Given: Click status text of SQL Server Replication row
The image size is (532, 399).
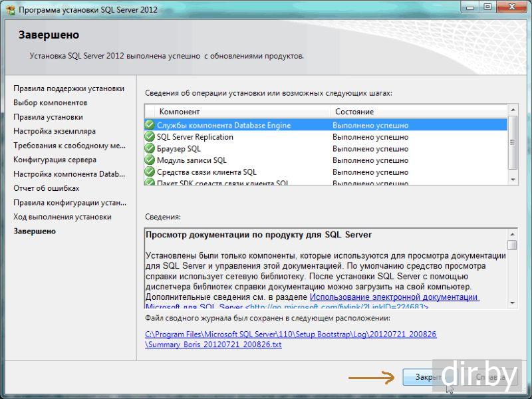Looking at the screenshot, I should click(x=370, y=137).
